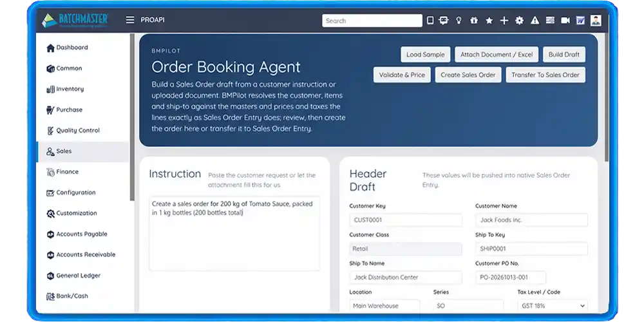The height and width of the screenshot is (322, 644).
Task: Click the Customer Key field
Action: point(405,220)
